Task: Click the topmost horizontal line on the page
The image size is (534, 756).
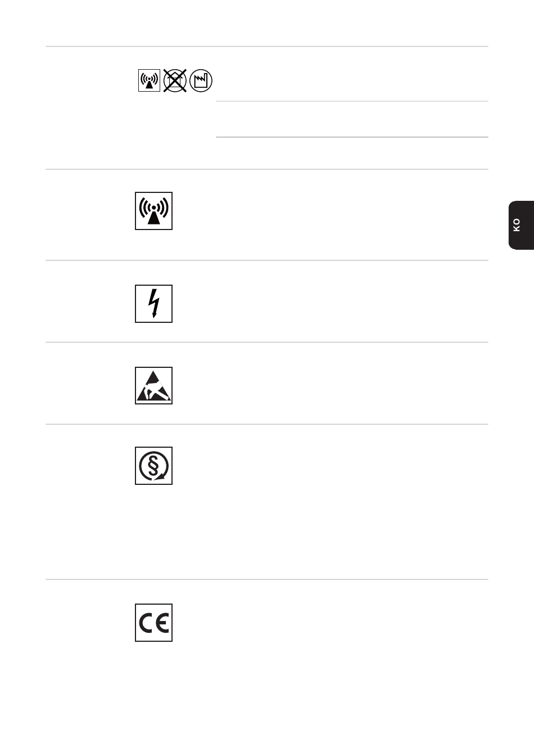Action: point(266,47)
